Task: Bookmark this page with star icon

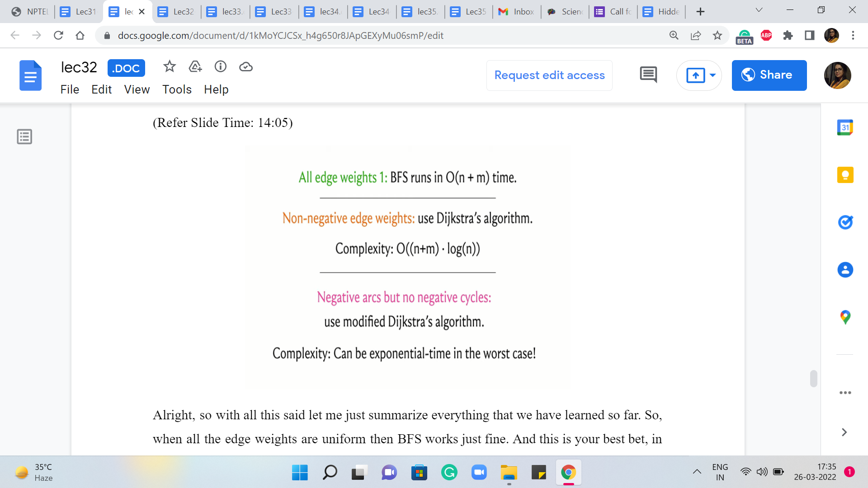Action: pos(717,35)
